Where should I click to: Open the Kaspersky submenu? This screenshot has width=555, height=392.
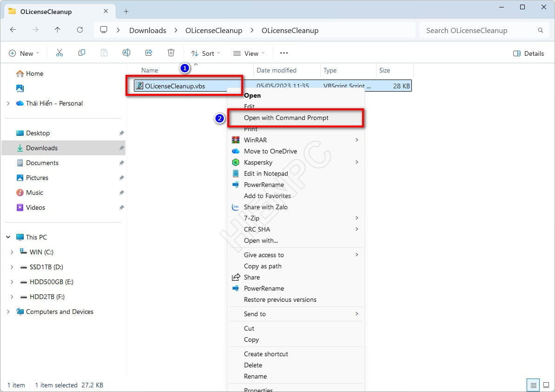(x=296, y=162)
